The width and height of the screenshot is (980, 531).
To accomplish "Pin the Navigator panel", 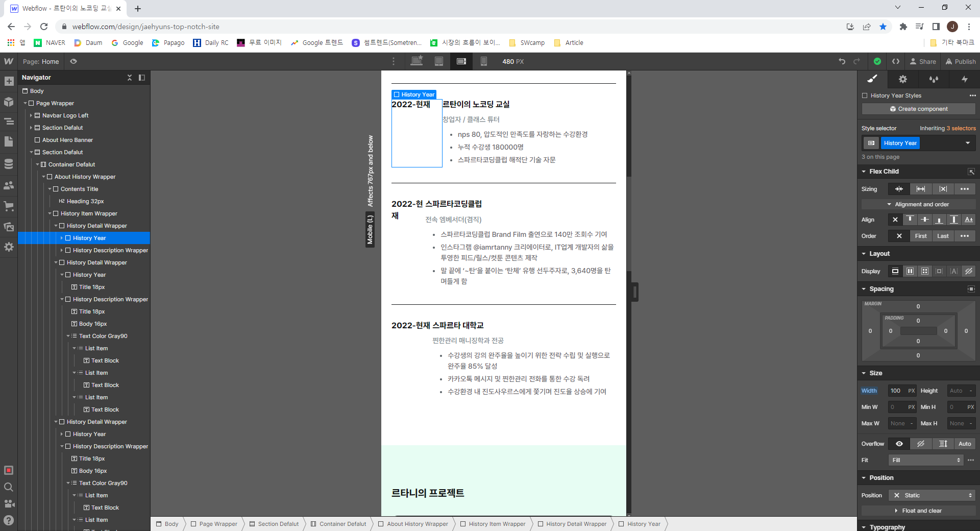I will click(x=142, y=78).
